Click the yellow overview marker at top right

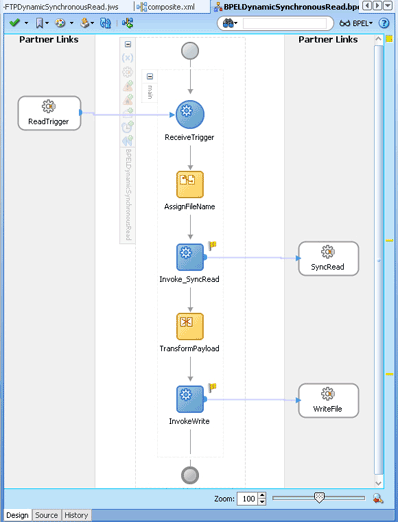[389, 39]
